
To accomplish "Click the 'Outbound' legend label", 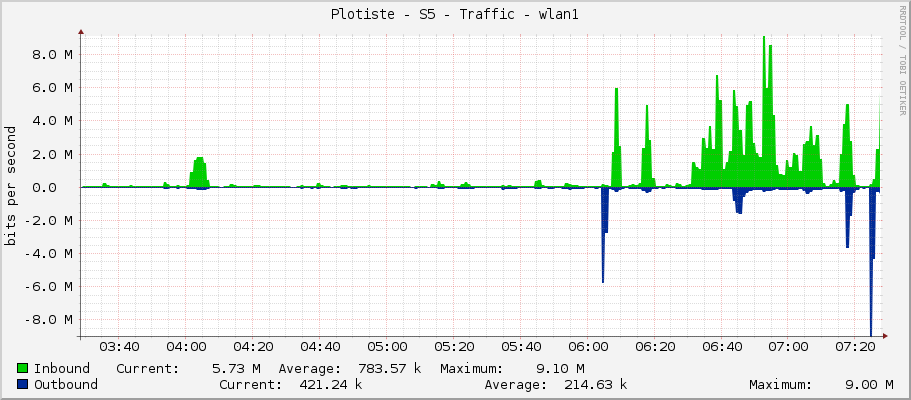I will [66, 385].
